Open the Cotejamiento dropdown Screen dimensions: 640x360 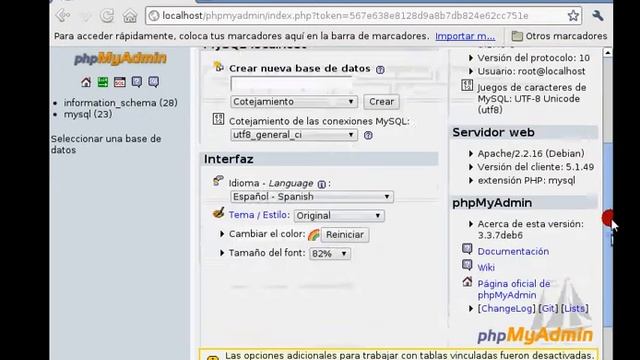294,102
